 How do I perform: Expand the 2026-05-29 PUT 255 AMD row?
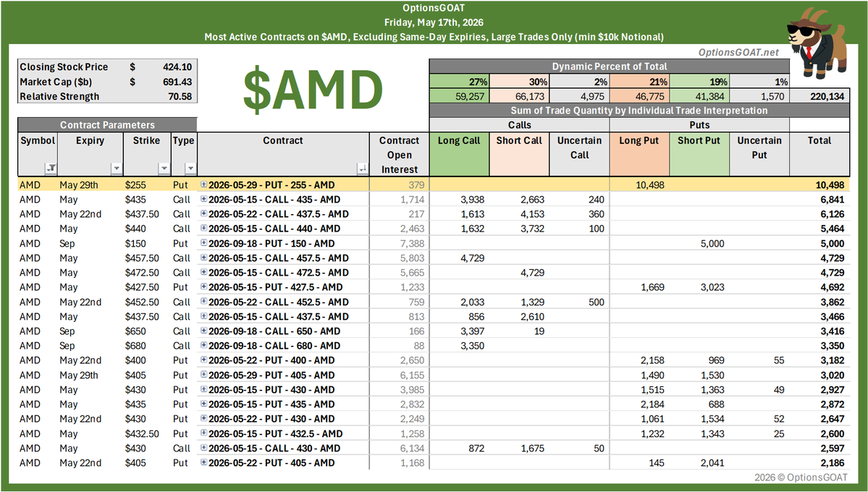coord(203,184)
